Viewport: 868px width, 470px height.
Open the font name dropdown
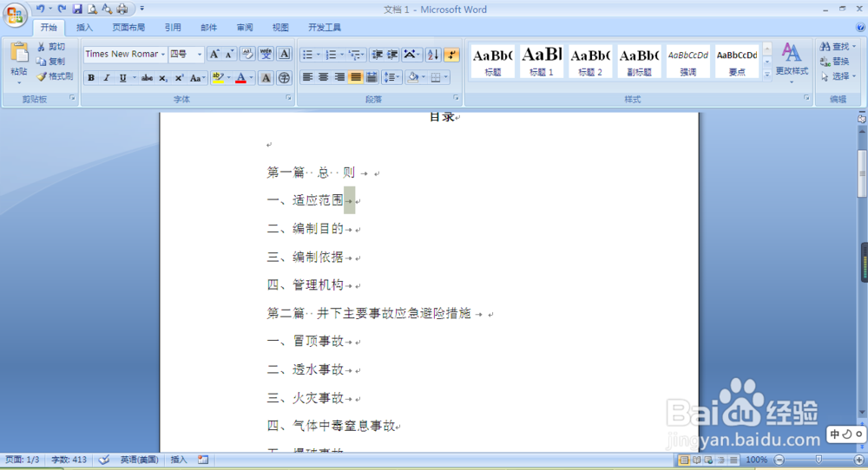click(163, 54)
